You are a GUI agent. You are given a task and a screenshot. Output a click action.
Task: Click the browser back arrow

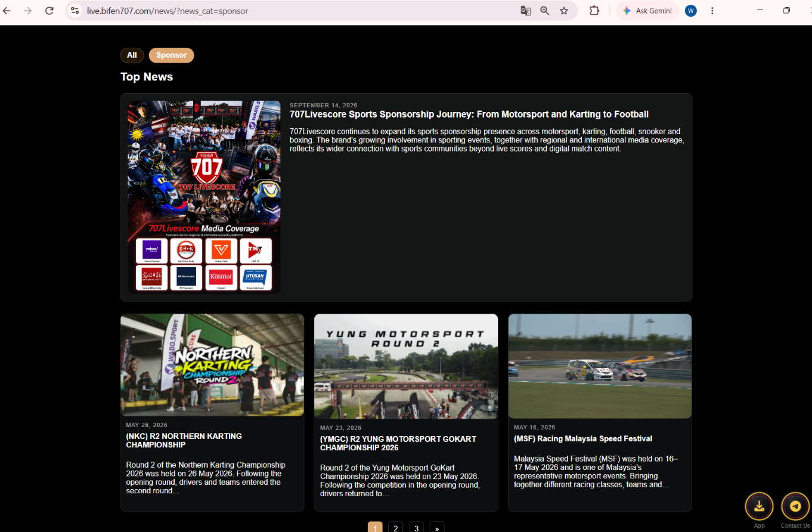pyautogui.click(x=7, y=11)
